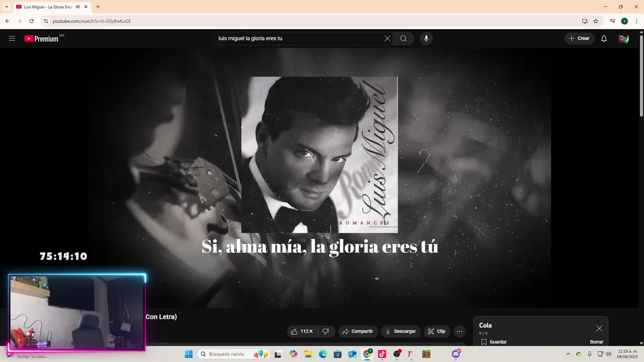Close the Luis Miguel tab

point(86,7)
